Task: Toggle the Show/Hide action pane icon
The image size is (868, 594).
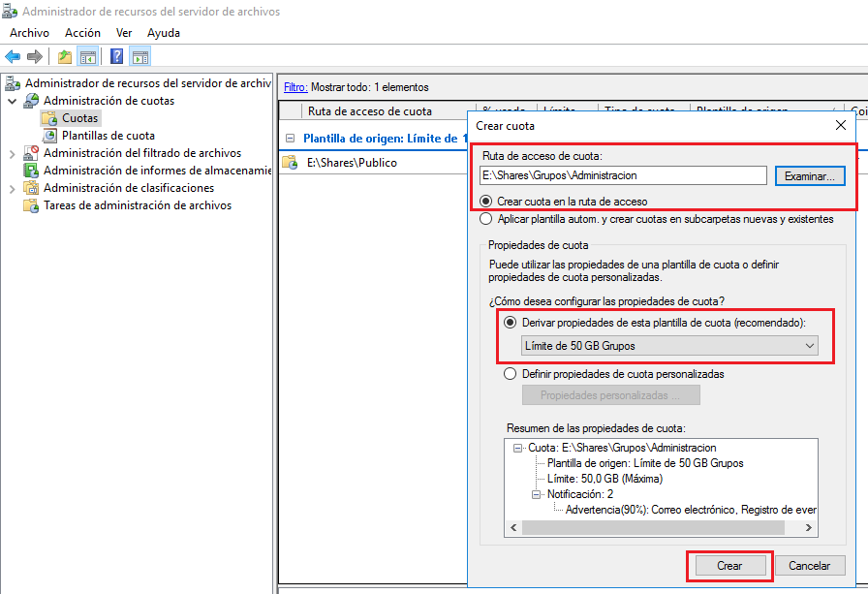Action: pos(140,56)
